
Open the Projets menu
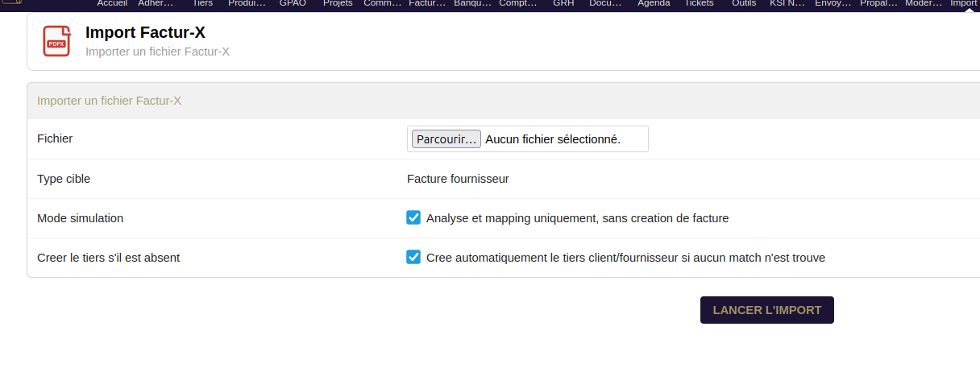(338, 3)
